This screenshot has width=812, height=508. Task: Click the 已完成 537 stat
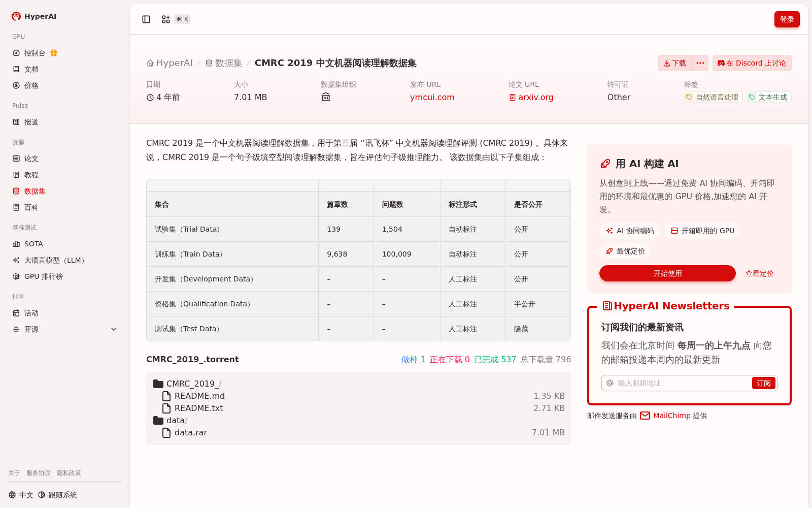(495, 359)
